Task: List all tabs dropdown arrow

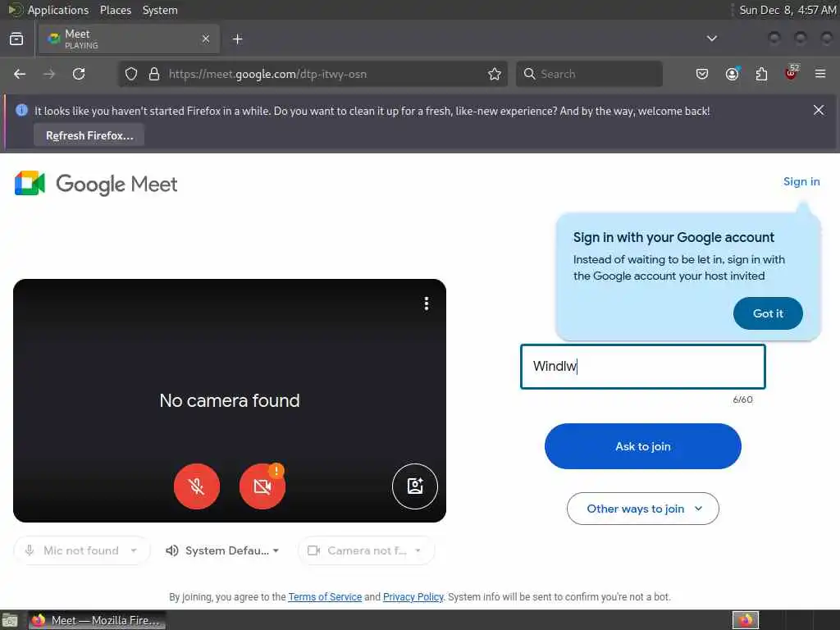Action: pyautogui.click(x=712, y=39)
